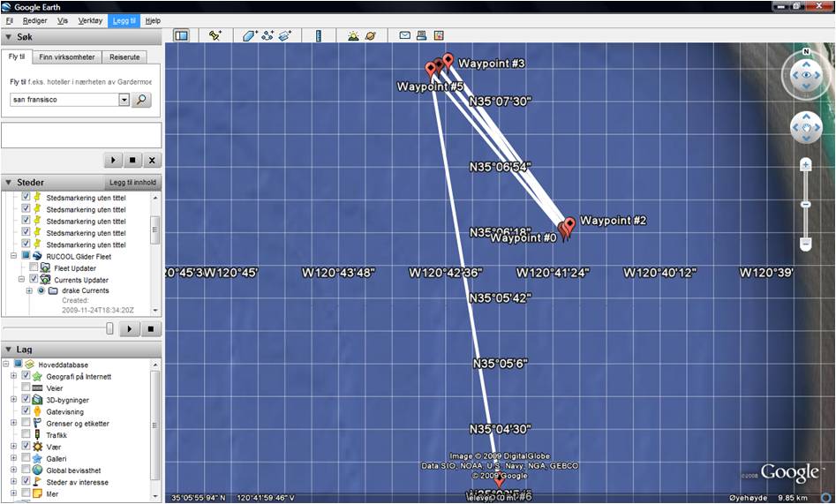Screen dimensions: 836x504
Task: Select the add polygon tool
Action: (249, 35)
